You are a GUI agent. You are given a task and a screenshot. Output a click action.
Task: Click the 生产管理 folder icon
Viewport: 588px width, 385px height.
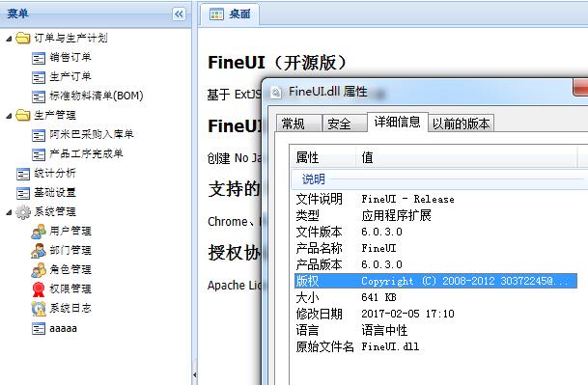tap(23, 115)
